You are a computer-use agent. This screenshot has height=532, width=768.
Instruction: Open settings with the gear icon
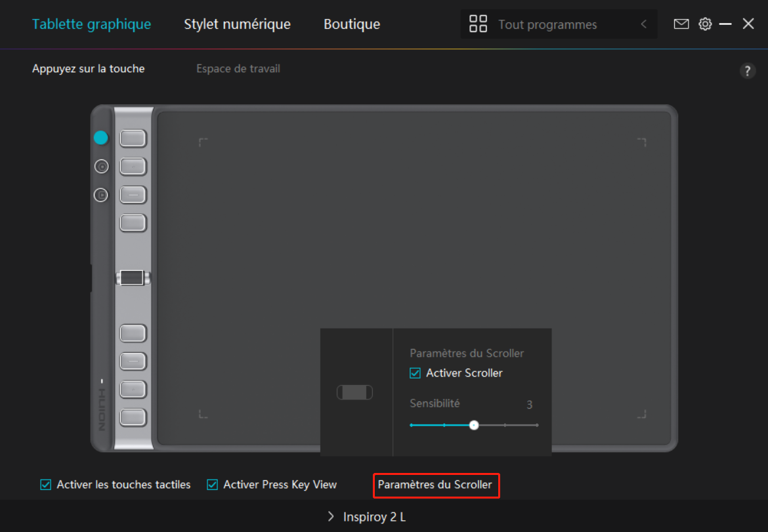click(x=705, y=24)
